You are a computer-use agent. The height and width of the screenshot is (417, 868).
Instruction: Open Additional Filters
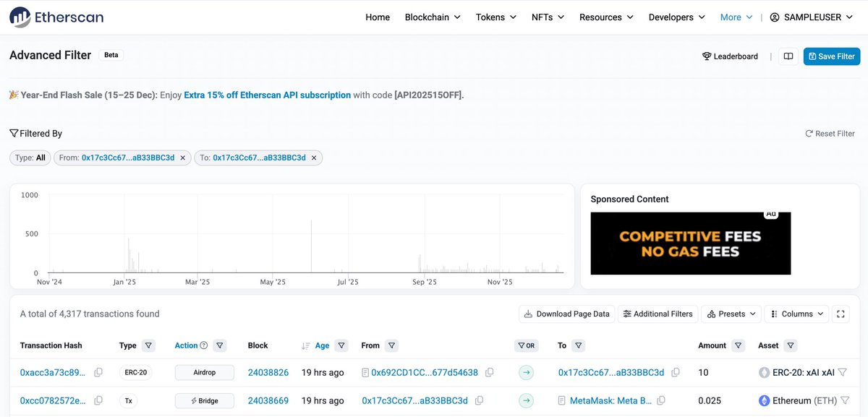click(x=658, y=314)
